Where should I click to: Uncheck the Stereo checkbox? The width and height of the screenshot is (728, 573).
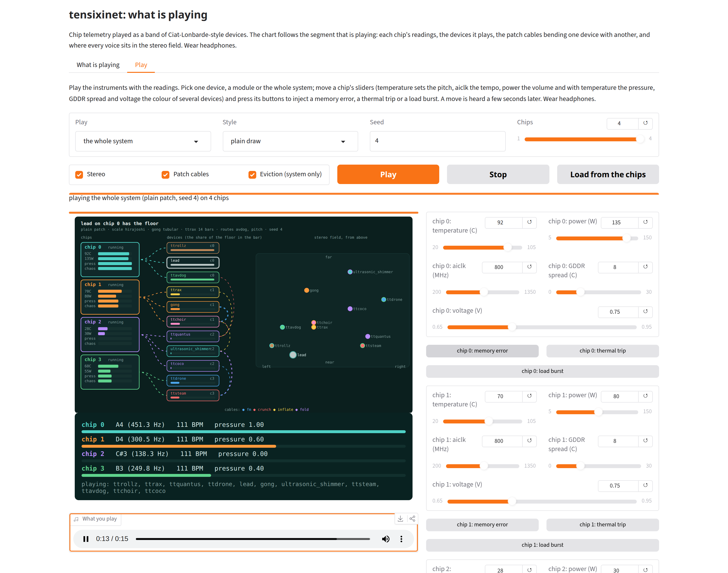coord(79,175)
